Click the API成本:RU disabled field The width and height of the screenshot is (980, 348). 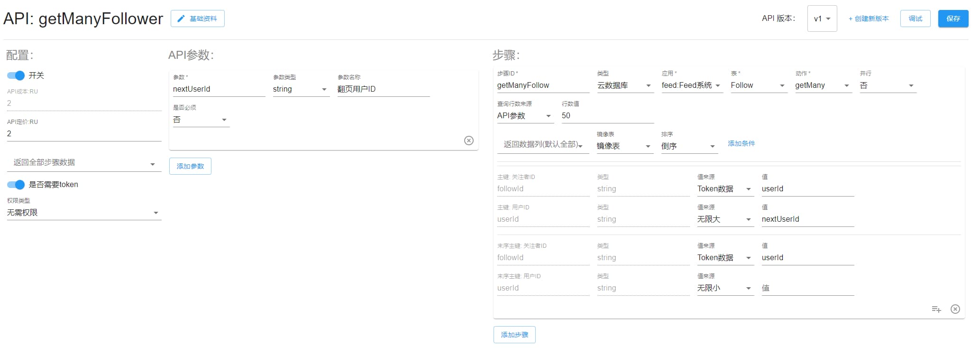84,103
